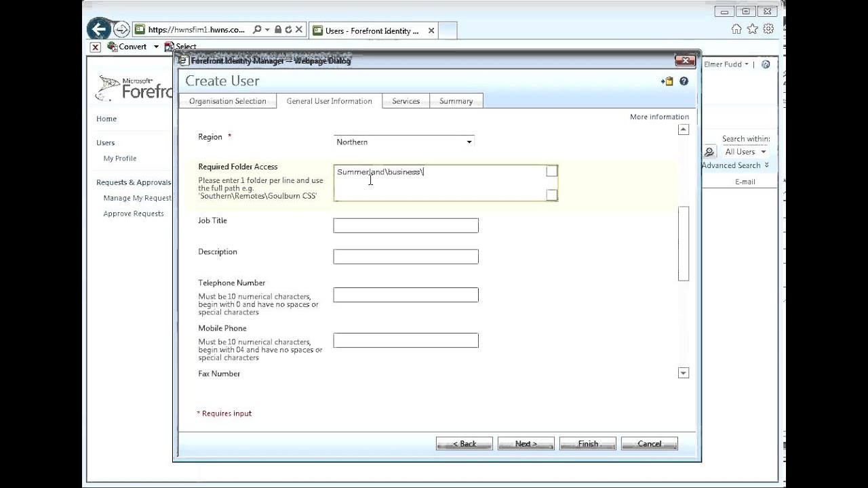Click the browser forward arrow
868x488 pixels.
tap(121, 29)
